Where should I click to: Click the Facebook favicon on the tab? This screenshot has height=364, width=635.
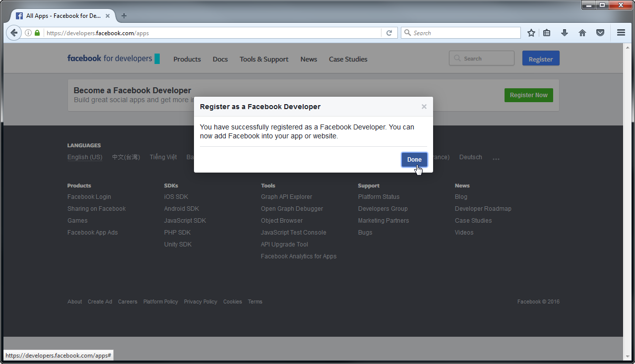coord(19,16)
